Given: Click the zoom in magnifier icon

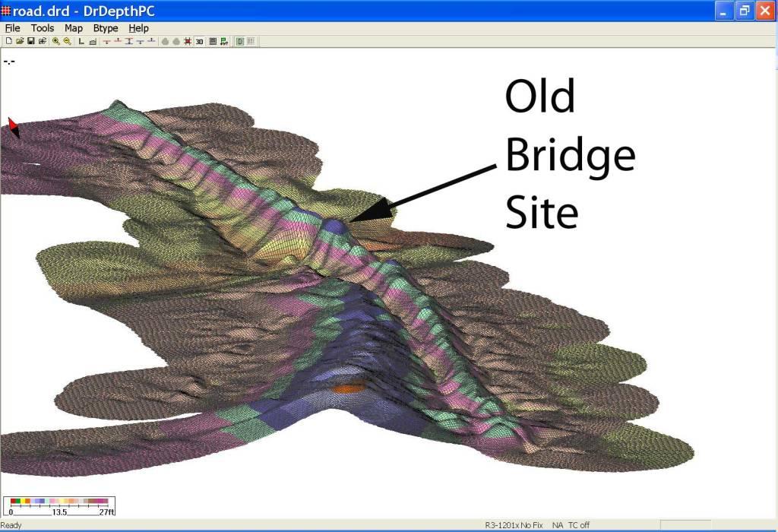Looking at the screenshot, I should (x=55, y=41).
